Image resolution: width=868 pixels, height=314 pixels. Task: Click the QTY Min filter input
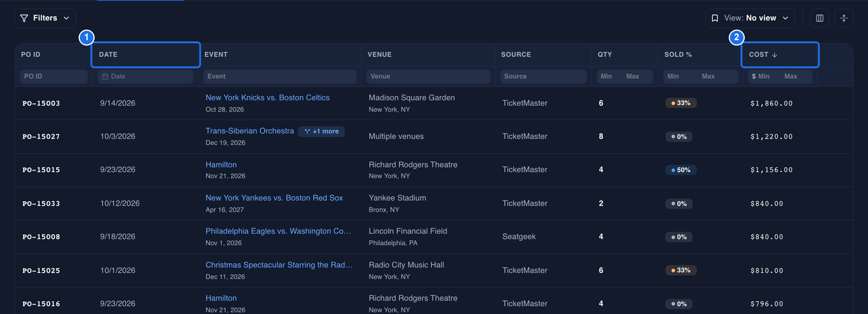pyautogui.click(x=609, y=77)
